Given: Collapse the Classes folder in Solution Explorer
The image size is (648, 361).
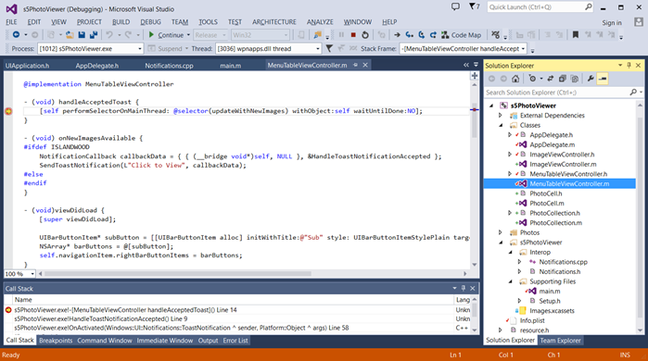Looking at the screenshot, I should (501, 125).
